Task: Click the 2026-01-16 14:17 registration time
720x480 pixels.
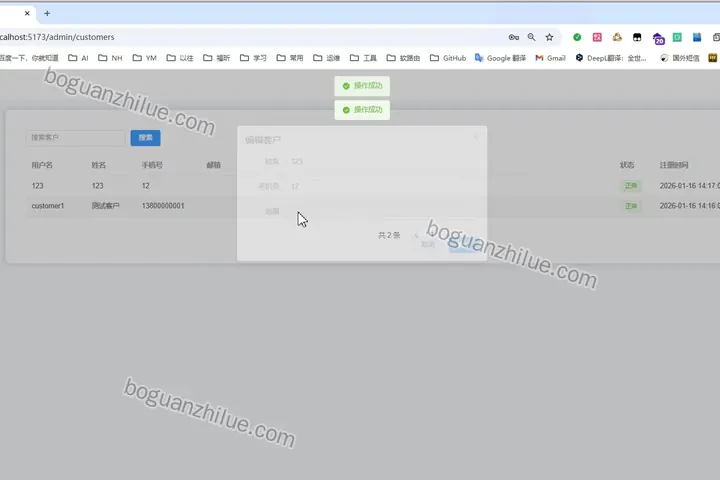Action: (x=690, y=186)
